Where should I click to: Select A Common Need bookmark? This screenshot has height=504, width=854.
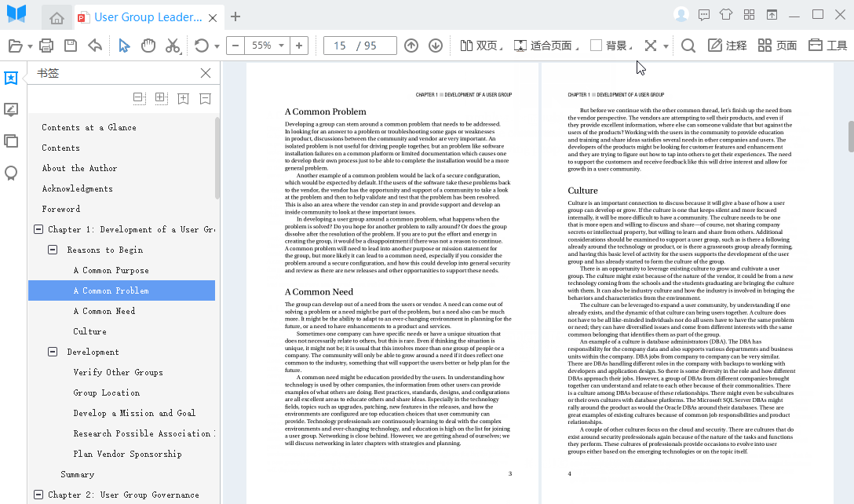click(104, 311)
